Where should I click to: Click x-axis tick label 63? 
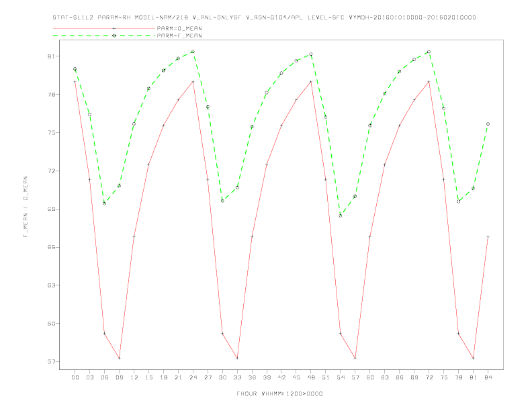[385, 377]
